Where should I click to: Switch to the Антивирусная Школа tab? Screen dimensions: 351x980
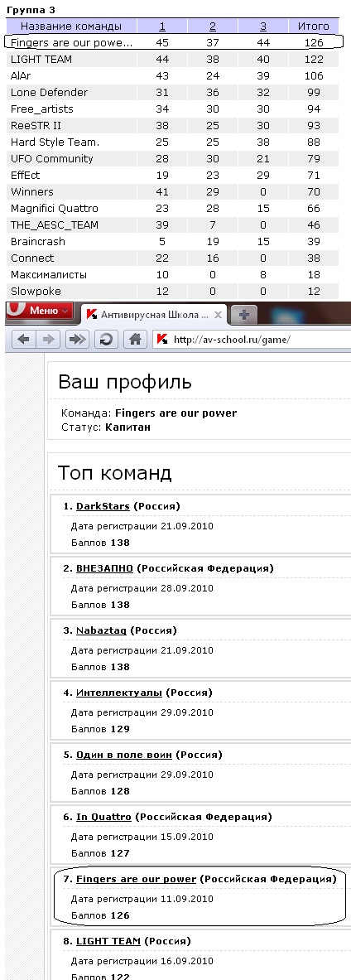(x=153, y=315)
